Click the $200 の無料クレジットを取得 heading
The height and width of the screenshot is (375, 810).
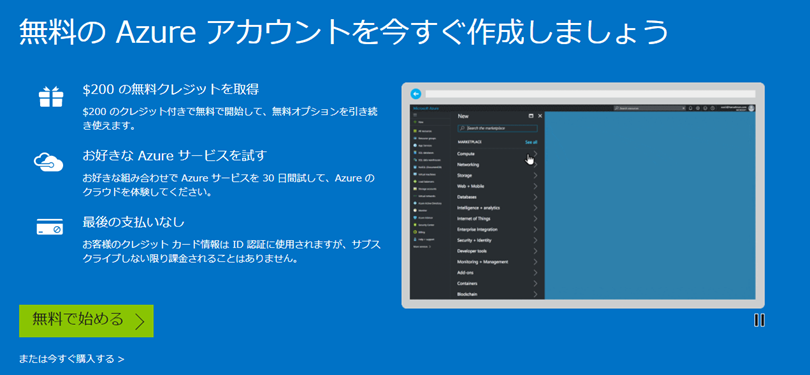click(171, 90)
